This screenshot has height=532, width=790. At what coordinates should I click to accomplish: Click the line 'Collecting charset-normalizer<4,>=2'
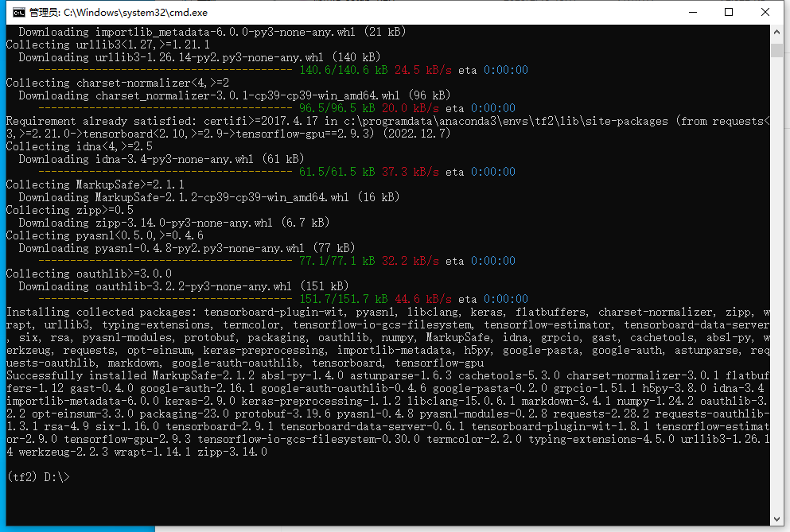click(x=118, y=83)
